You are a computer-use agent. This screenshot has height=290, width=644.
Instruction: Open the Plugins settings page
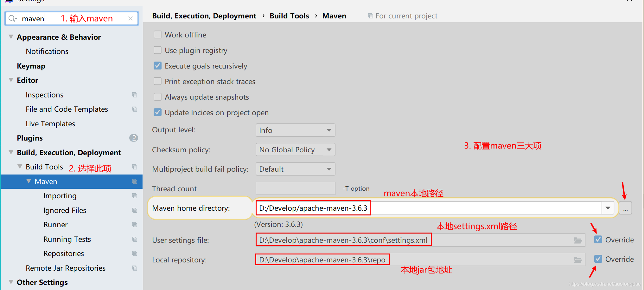click(30, 138)
